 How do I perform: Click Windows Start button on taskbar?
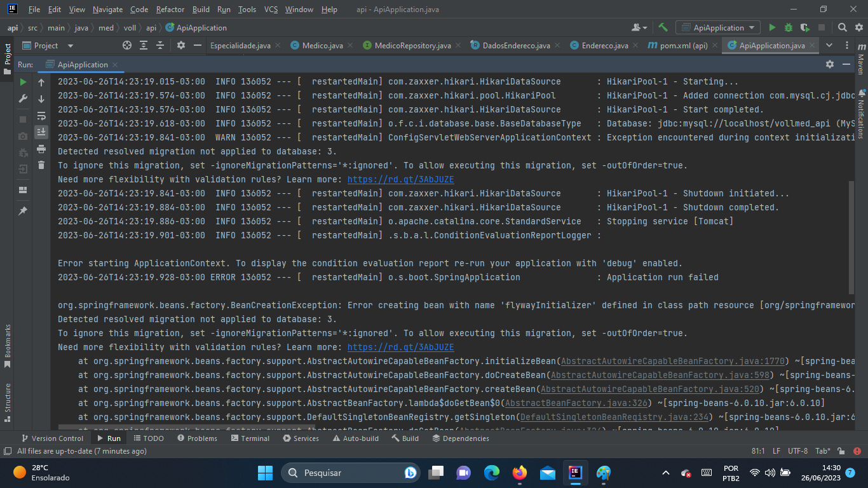click(265, 473)
